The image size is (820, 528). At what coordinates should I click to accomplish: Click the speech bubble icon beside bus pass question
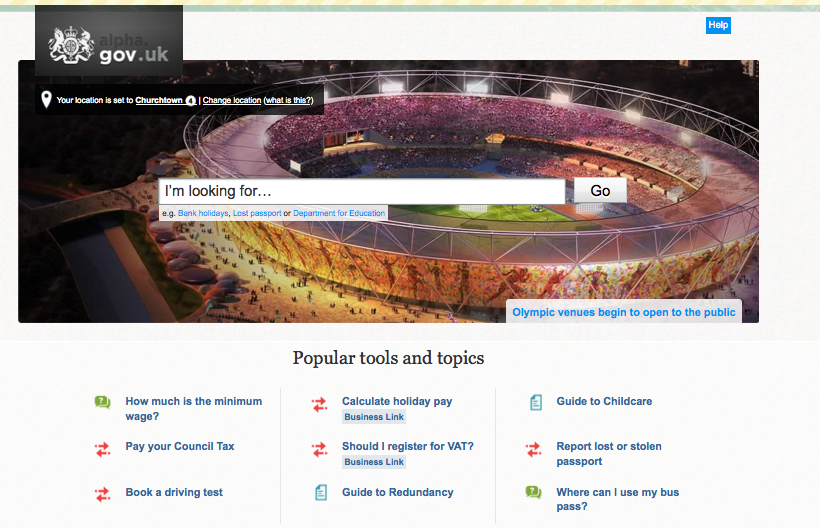[x=533, y=492]
